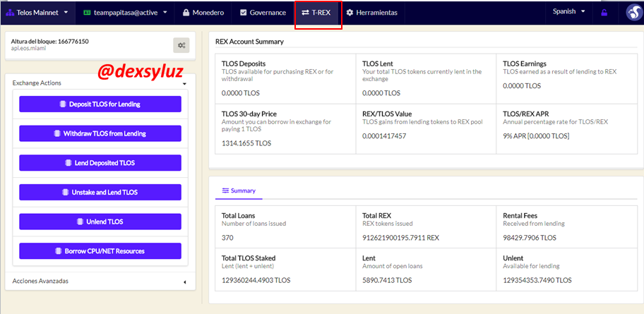The image size is (644, 314).
Task: Open the Spanish language dropdown
Action: (x=569, y=11)
